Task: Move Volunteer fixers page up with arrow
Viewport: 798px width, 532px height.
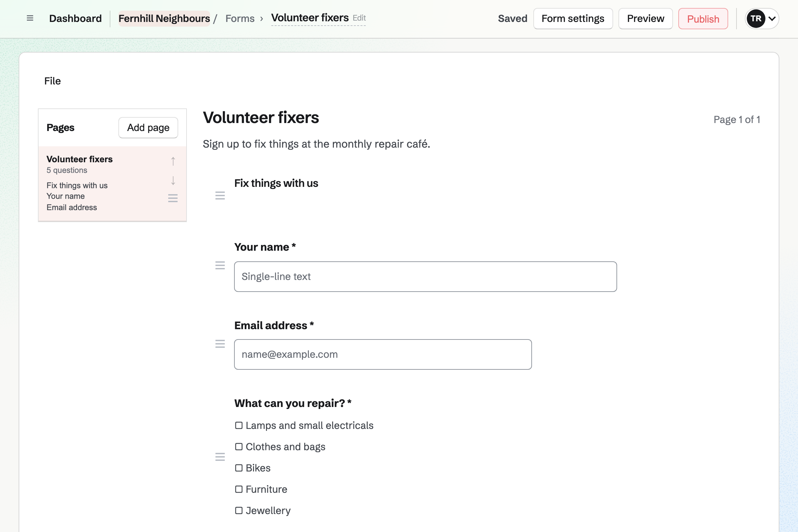Action: 173,161
